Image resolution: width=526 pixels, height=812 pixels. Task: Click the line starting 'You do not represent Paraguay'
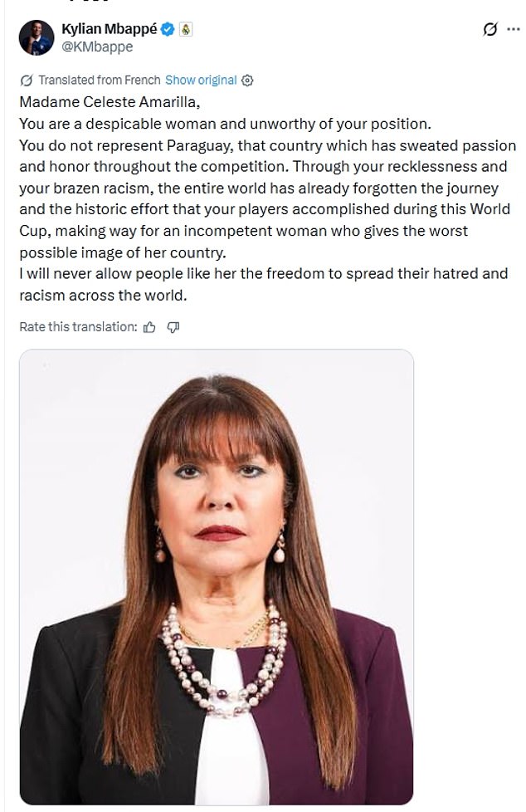click(268, 145)
